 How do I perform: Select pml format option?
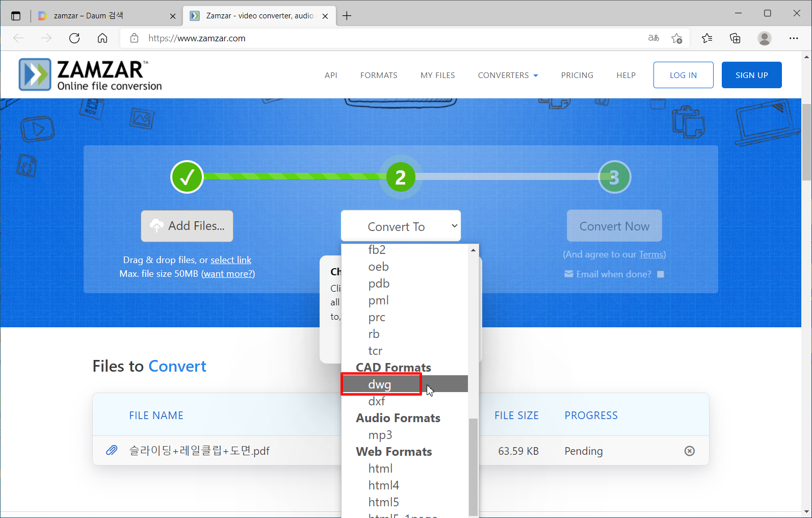pos(405,300)
